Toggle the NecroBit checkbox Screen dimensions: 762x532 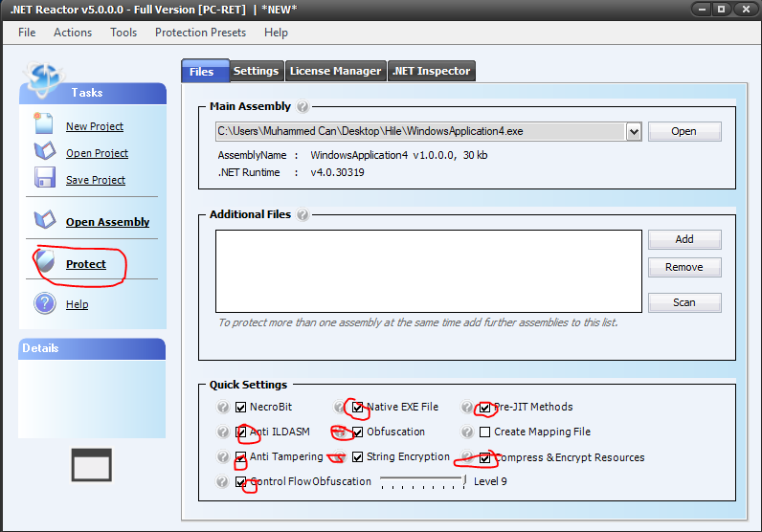240,408
